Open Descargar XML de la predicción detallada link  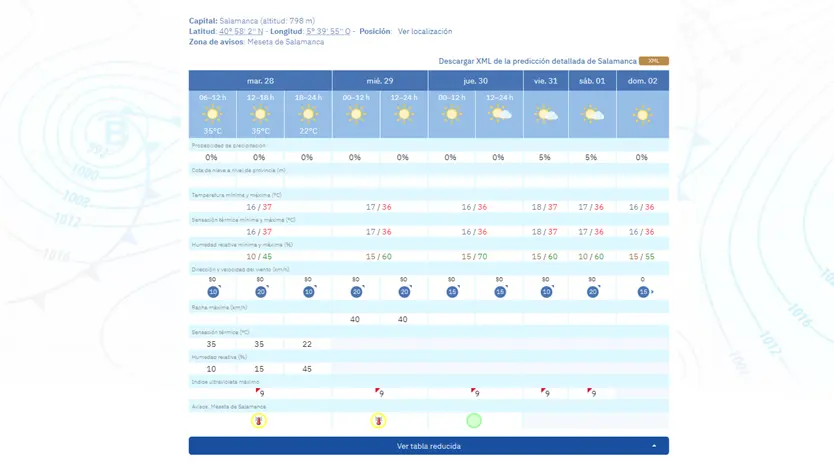pyautogui.click(x=537, y=61)
